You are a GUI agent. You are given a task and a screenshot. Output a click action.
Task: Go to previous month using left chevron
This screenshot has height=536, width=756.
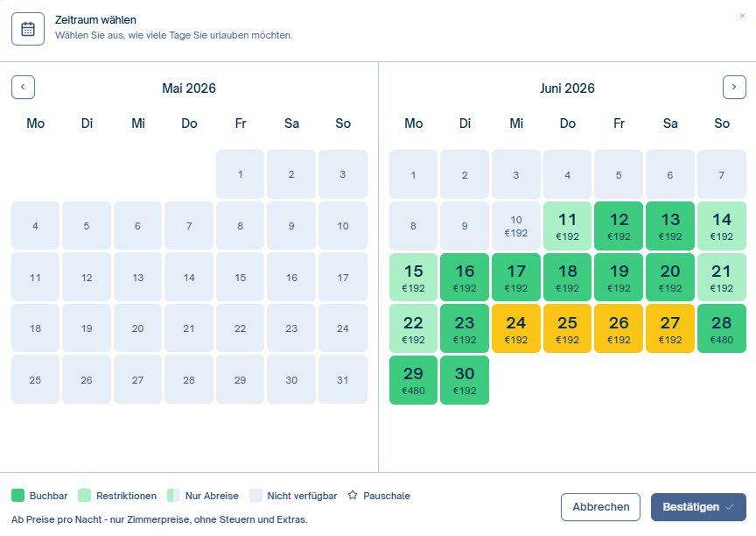click(x=23, y=88)
